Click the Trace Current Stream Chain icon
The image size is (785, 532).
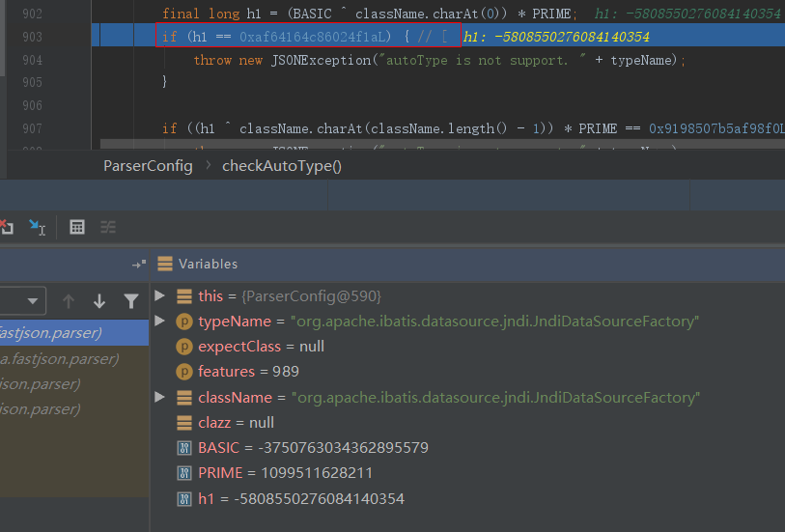[108, 227]
